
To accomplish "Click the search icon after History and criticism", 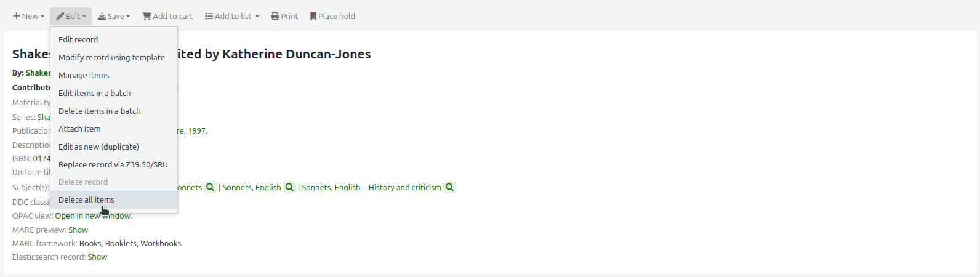I will [x=450, y=187].
